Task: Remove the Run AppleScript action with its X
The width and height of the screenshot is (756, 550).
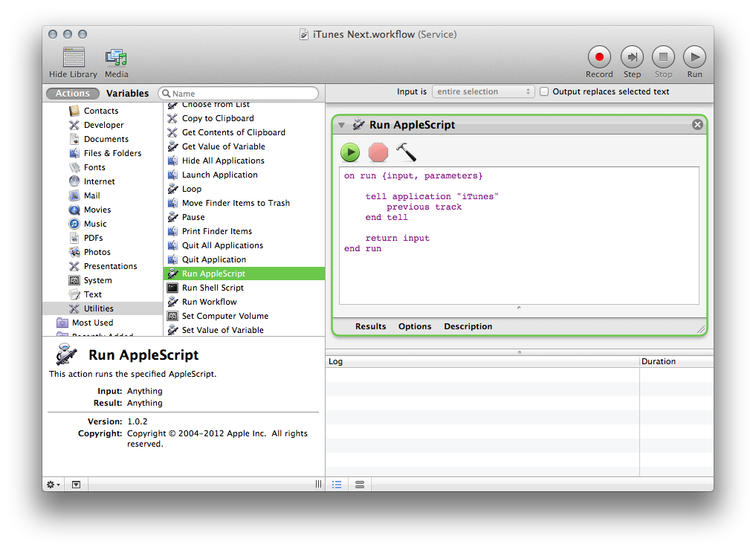Action: [697, 125]
